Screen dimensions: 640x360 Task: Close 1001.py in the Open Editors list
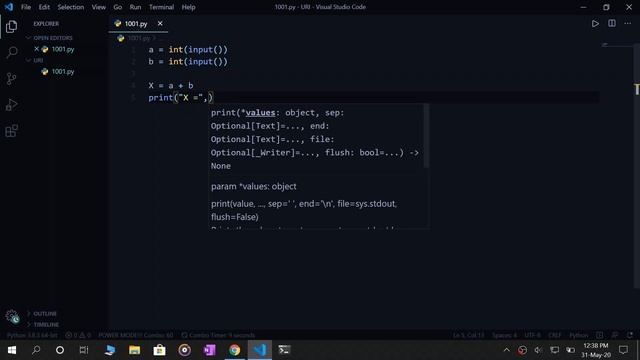tap(36, 49)
